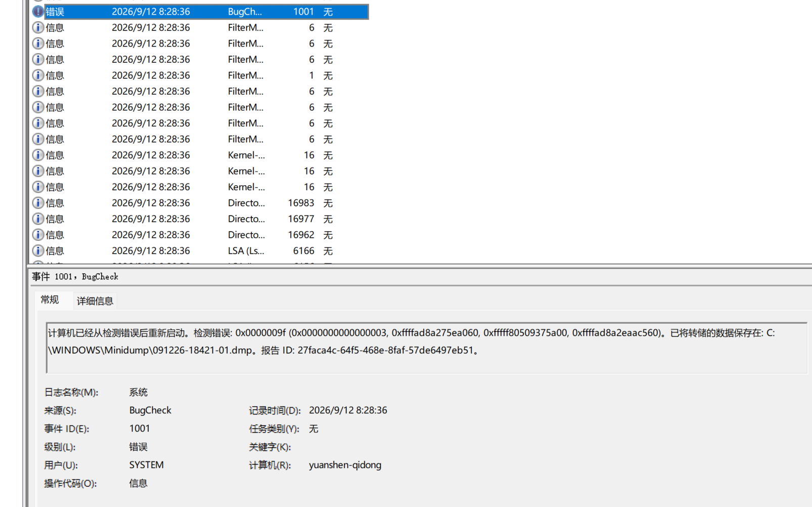
Task: Select the 'LSA (Ls...' source cell
Action: (x=246, y=251)
